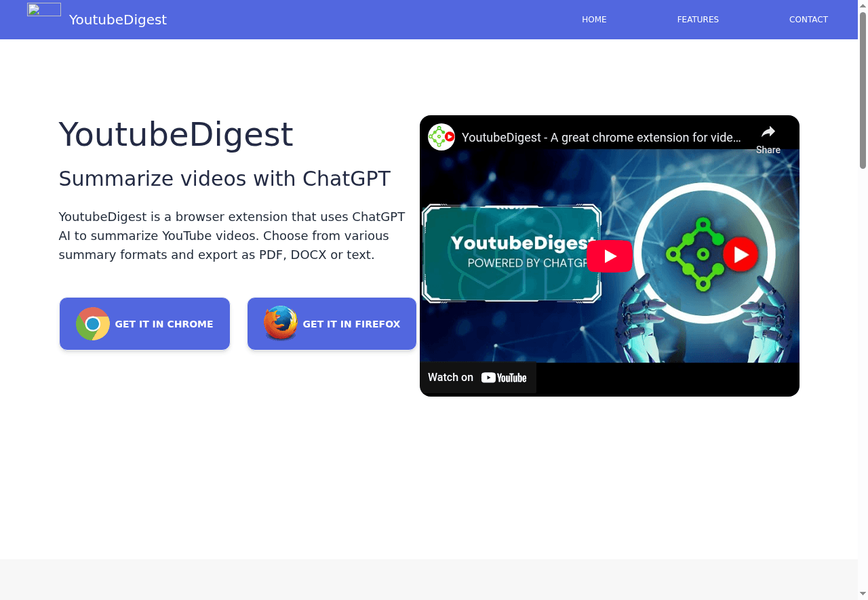The width and height of the screenshot is (868, 600).
Task: Select the Chrome icon on the install button
Action: (x=93, y=323)
